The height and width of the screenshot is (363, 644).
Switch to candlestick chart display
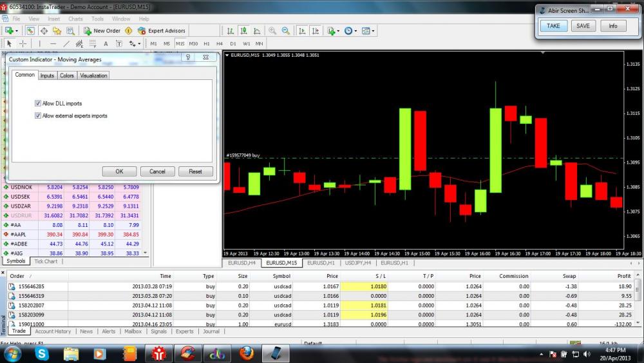pyautogui.click(x=243, y=31)
